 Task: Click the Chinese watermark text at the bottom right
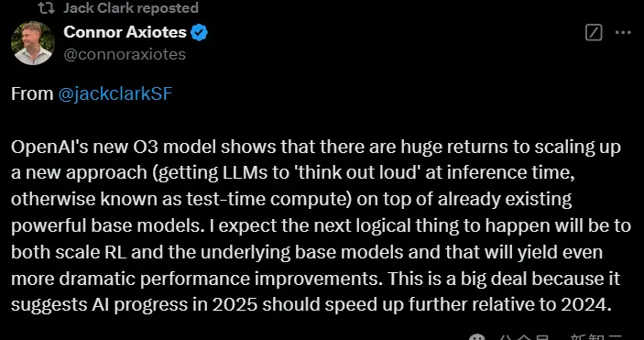[x=561, y=337]
